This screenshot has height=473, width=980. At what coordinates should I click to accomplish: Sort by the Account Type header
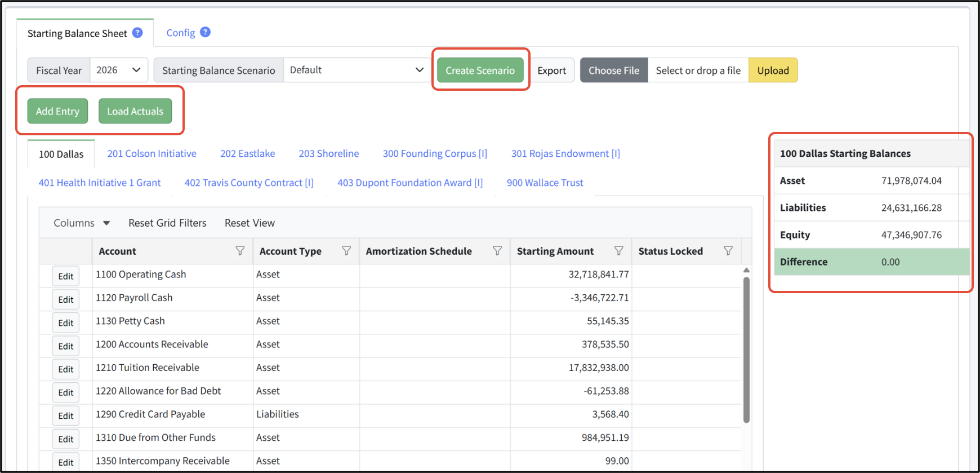290,251
